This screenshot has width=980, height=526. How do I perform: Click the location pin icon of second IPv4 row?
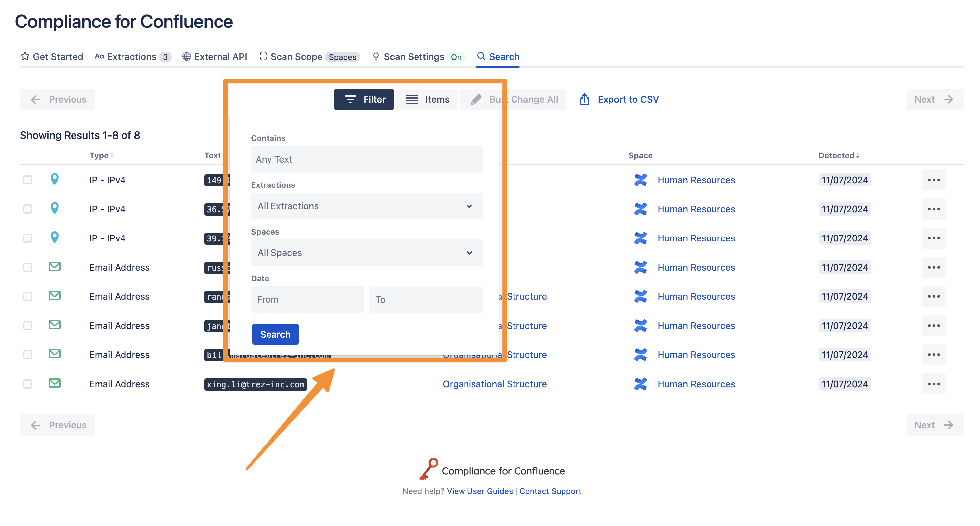tap(54, 209)
